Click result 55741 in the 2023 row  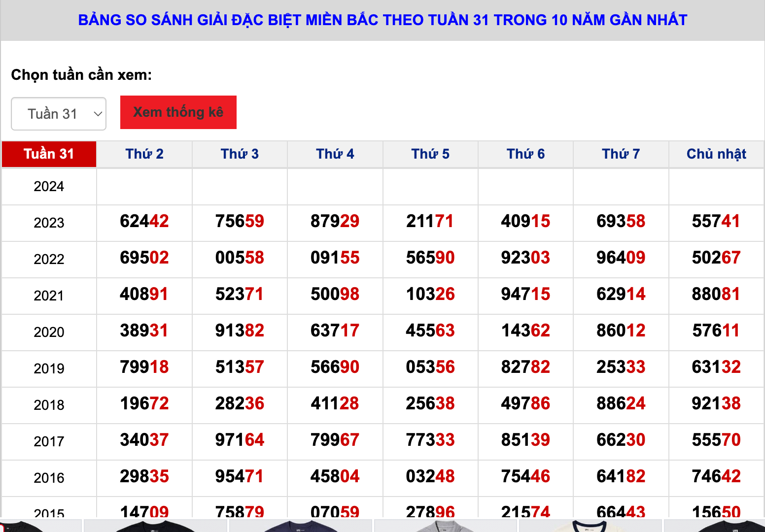(x=716, y=221)
